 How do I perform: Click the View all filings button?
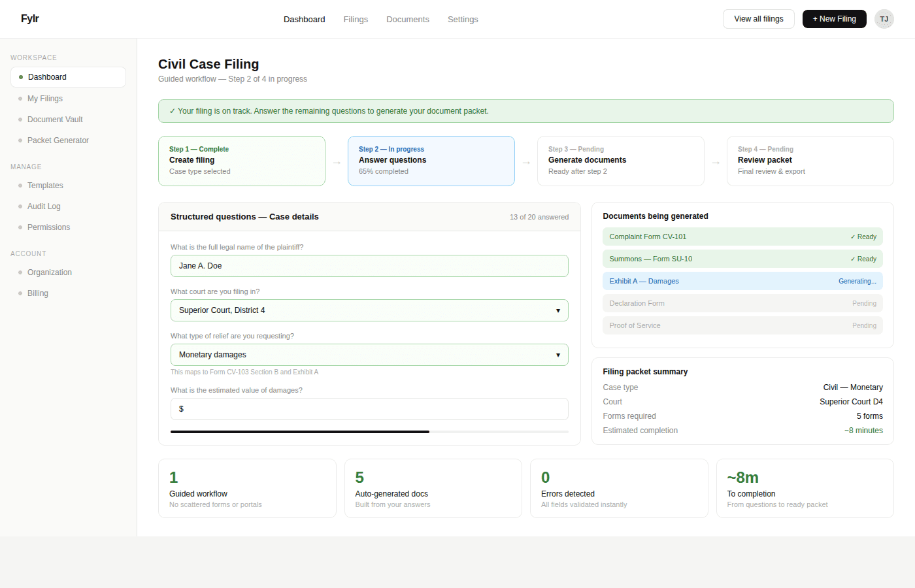pos(759,19)
